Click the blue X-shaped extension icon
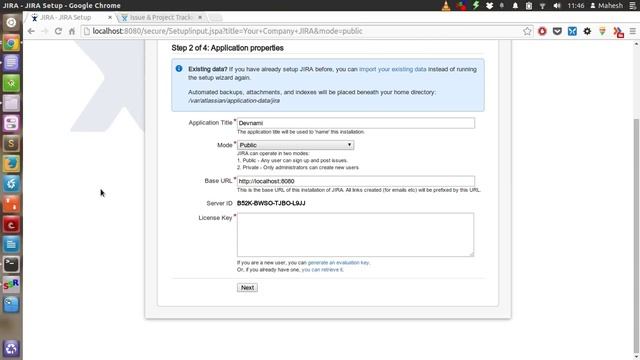 pyautogui.click(x=572, y=31)
